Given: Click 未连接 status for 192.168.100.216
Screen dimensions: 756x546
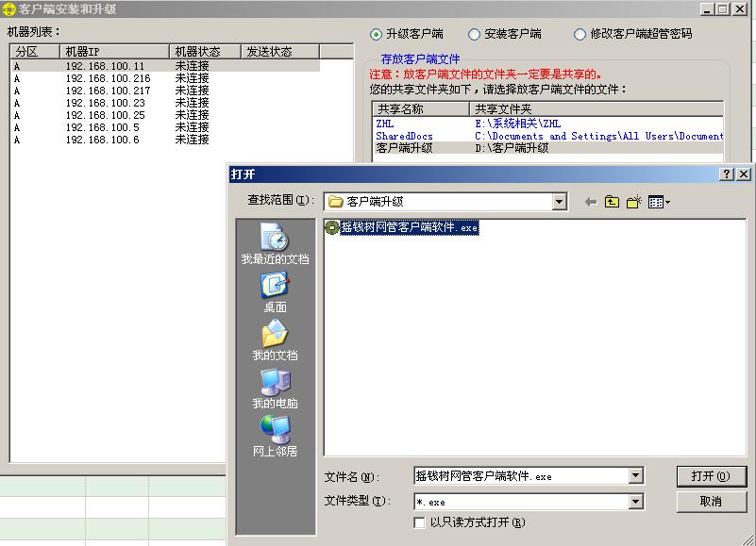Looking at the screenshot, I should pyautogui.click(x=192, y=78).
